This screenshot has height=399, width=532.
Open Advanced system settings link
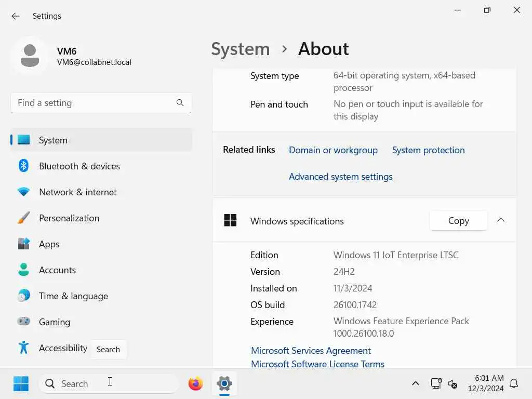click(340, 177)
